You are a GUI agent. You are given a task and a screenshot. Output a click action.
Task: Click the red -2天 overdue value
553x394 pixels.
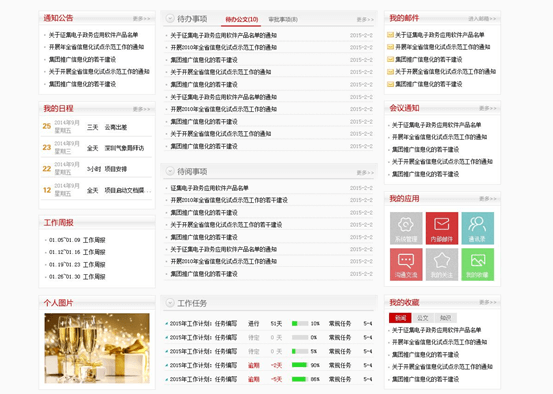pos(276,365)
